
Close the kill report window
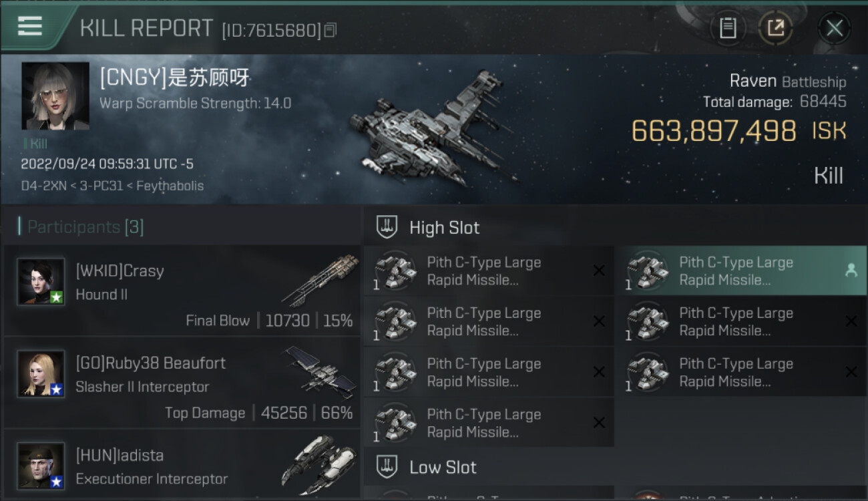tap(834, 28)
